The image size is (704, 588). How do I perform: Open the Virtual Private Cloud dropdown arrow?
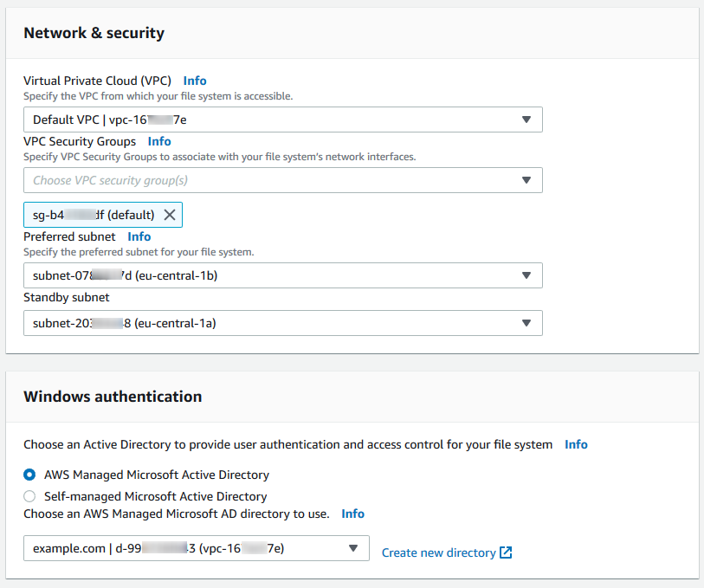526,120
